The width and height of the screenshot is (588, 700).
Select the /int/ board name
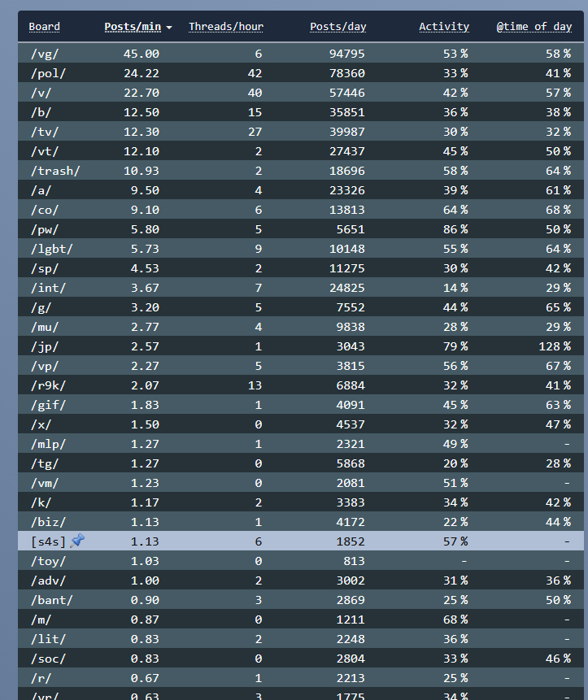(x=48, y=288)
